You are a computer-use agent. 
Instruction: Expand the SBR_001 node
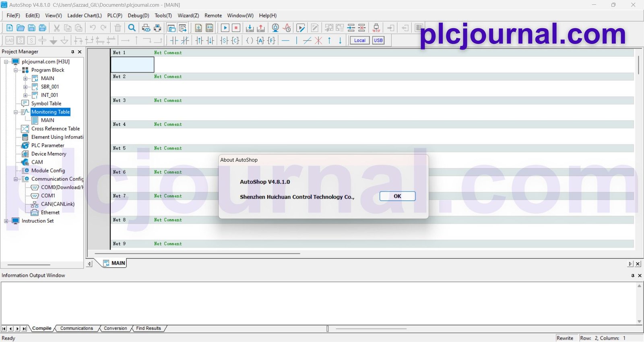click(25, 87)
